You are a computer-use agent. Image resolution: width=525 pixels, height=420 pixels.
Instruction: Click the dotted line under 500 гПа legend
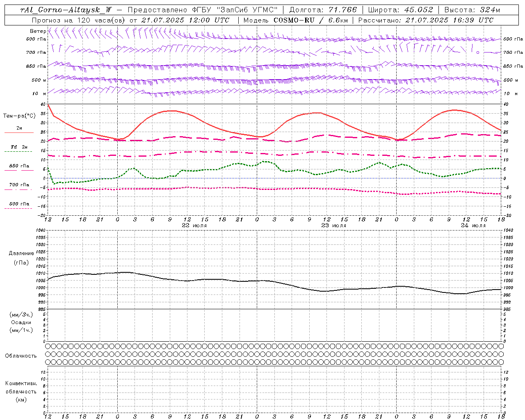[18, 208]
